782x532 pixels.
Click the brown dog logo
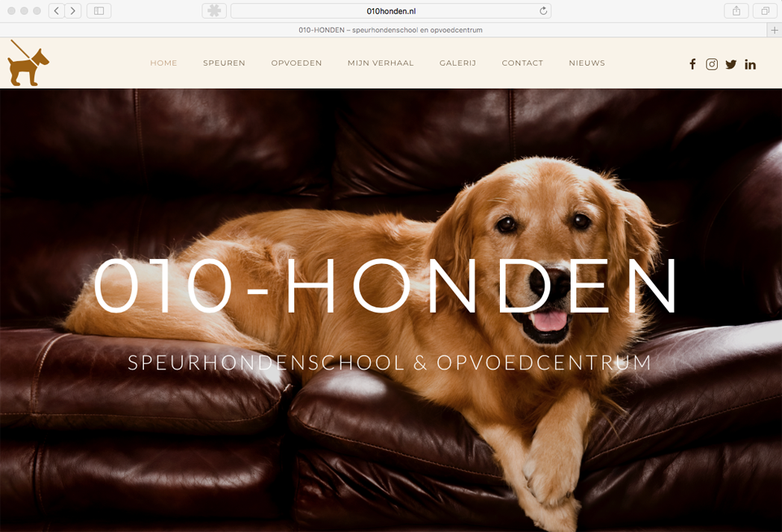[x=28, y=63]
